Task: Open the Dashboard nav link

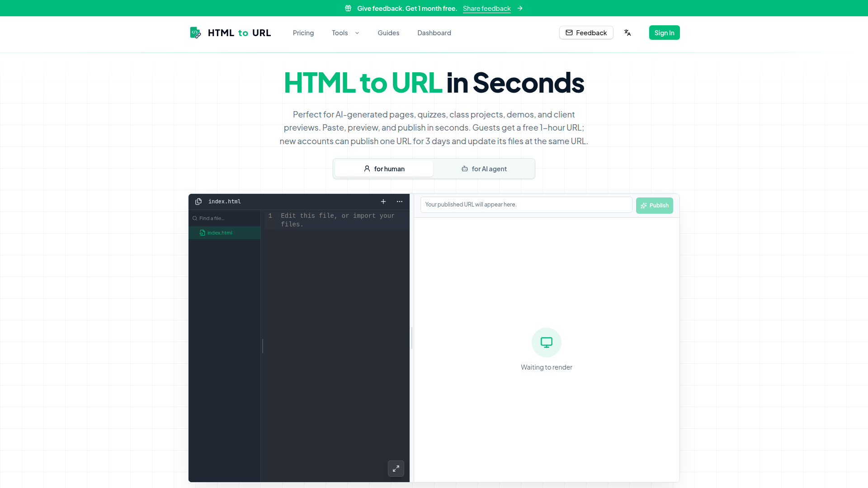Action: pos(434,33)
